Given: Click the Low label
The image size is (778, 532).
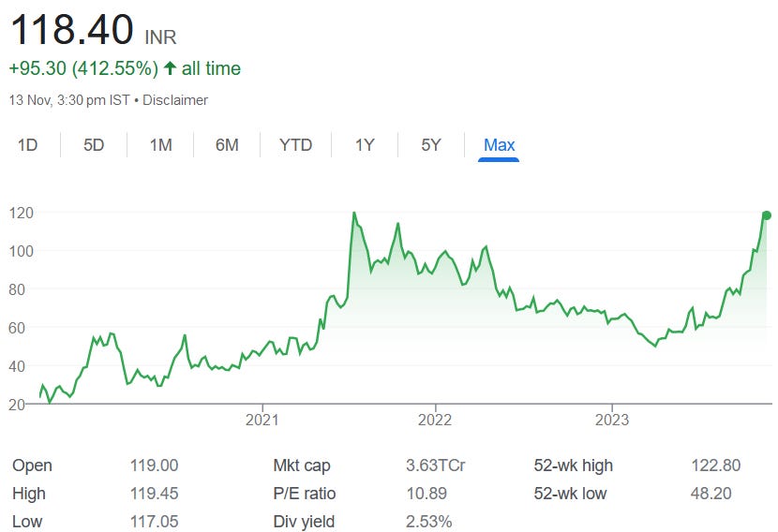Looking at the screenshot, I should (27, 522).
